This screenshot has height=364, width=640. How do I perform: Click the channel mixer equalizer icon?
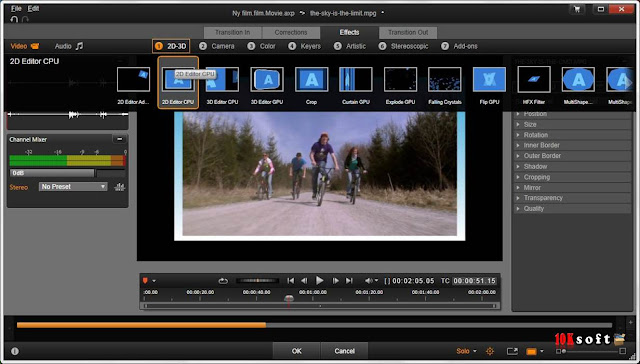tap(119, 187)
